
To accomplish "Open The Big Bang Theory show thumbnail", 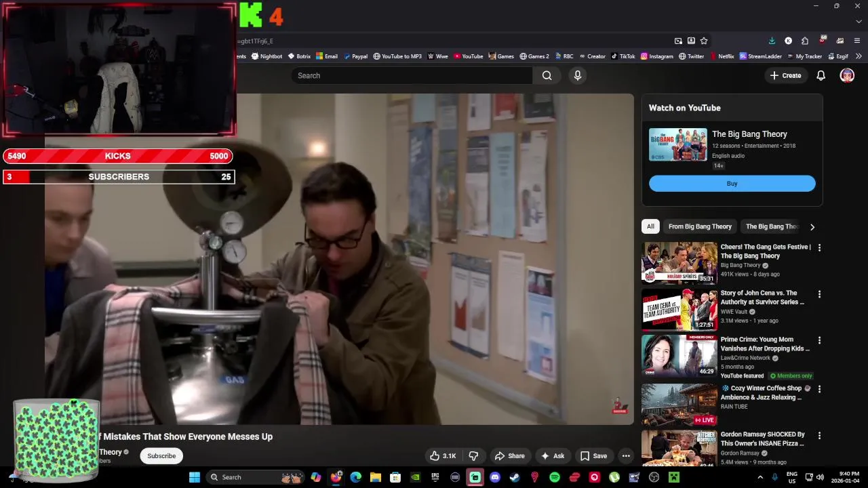I will click(x=678, y=144).
